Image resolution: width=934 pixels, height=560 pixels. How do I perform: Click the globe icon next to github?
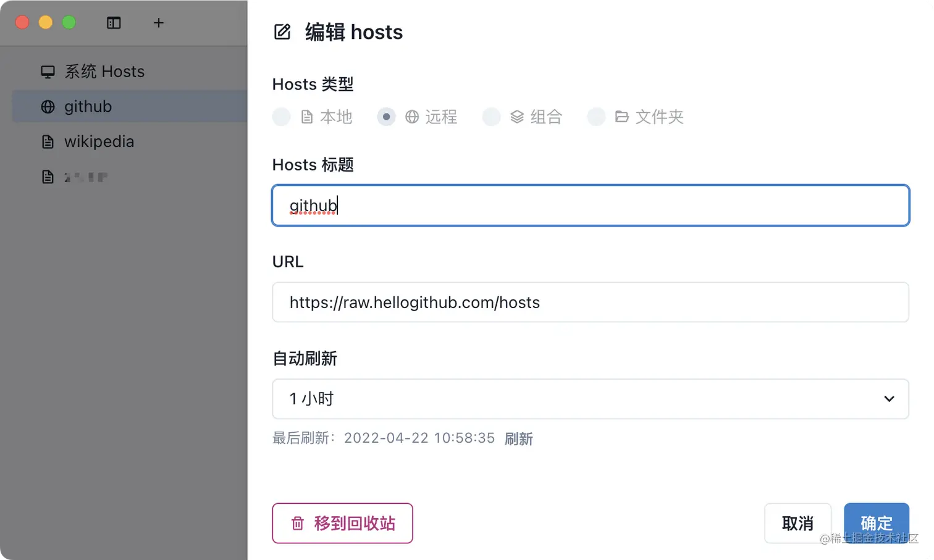48,106
